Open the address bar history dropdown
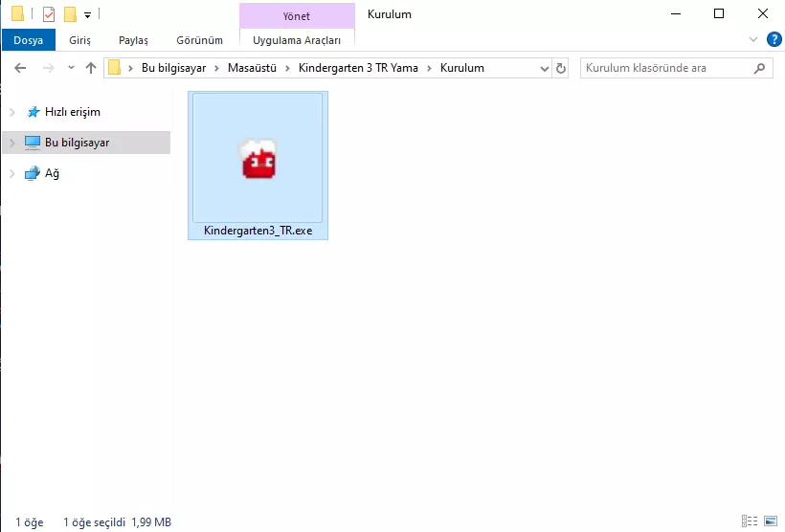785x532 pixels. click(x=545, y=68)
